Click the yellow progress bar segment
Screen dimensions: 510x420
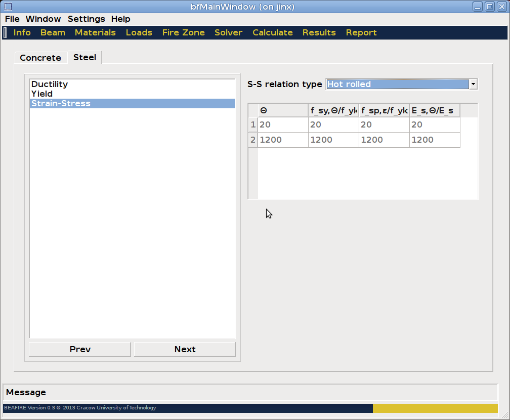pos(435,408)
